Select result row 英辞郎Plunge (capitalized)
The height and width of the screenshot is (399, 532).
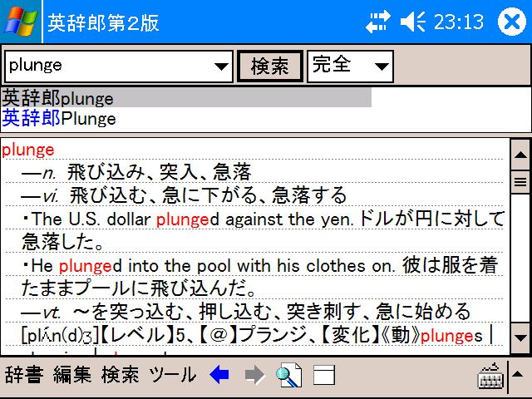(x=59, y=118)
